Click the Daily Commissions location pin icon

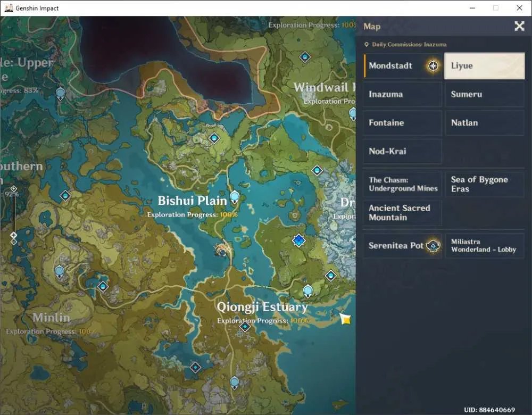pyautogui.click(x=367, y=45)
